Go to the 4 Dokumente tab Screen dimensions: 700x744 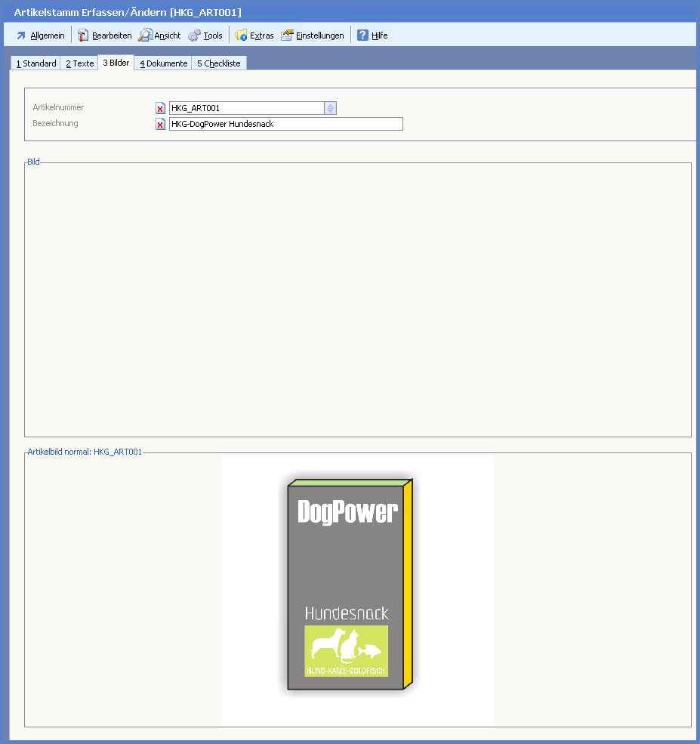pyautogui.click(x=163, y=63)
